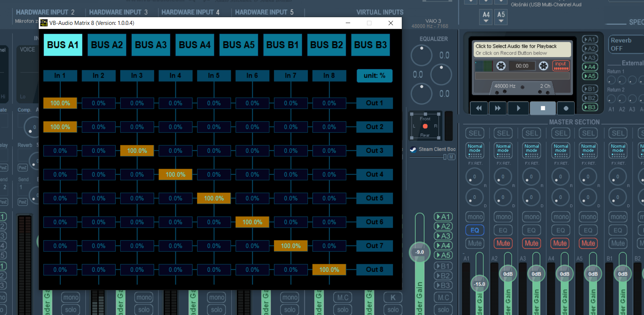Click the "unit: %" button in Matrix
The width and height of the screenshot is (644, 315).
click(375, 76)
